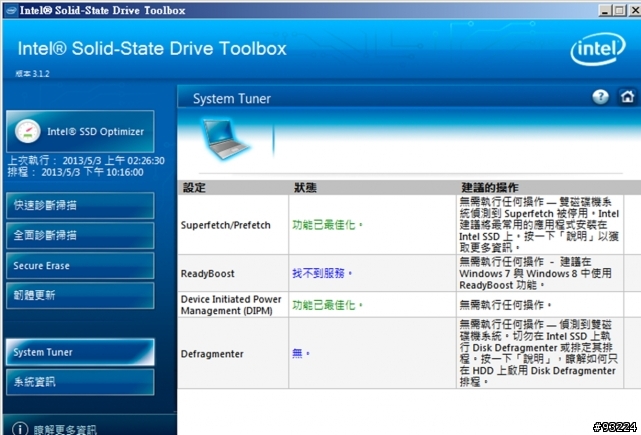Screen dimensions: 641x435
Task: Click the app icon in title bar
Action: click(11, 10)
